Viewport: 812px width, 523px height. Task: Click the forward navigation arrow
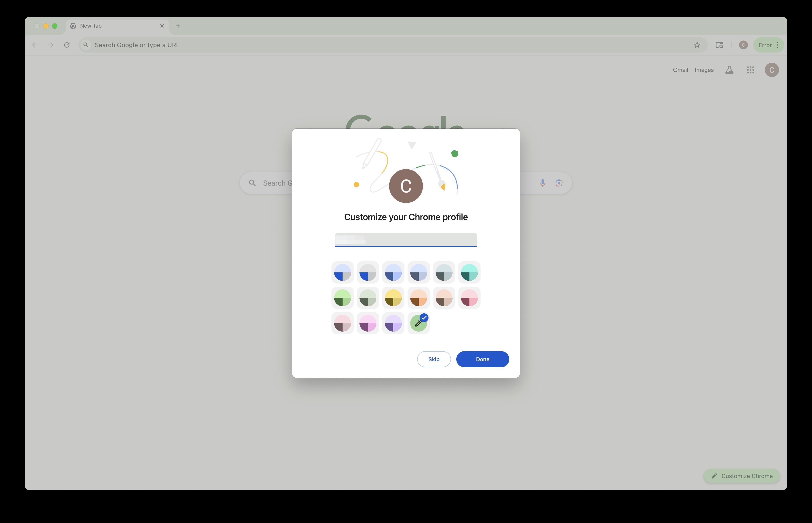click(x=51, y=45)
